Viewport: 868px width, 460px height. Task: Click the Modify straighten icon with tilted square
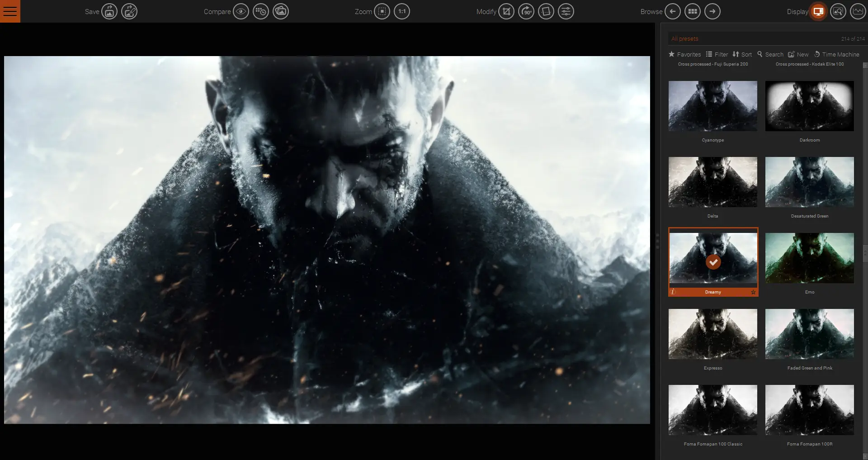[546, 11]
